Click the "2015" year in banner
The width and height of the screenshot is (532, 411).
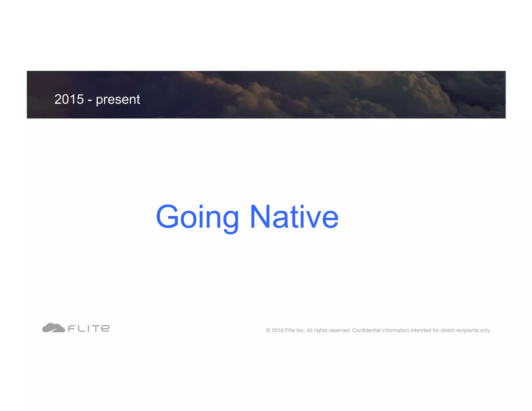[69, 99]
